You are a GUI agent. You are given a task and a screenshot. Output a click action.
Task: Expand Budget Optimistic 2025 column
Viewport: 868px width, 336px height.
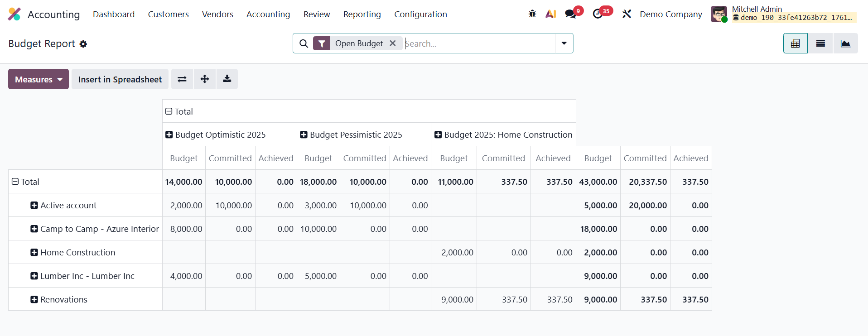169,134
